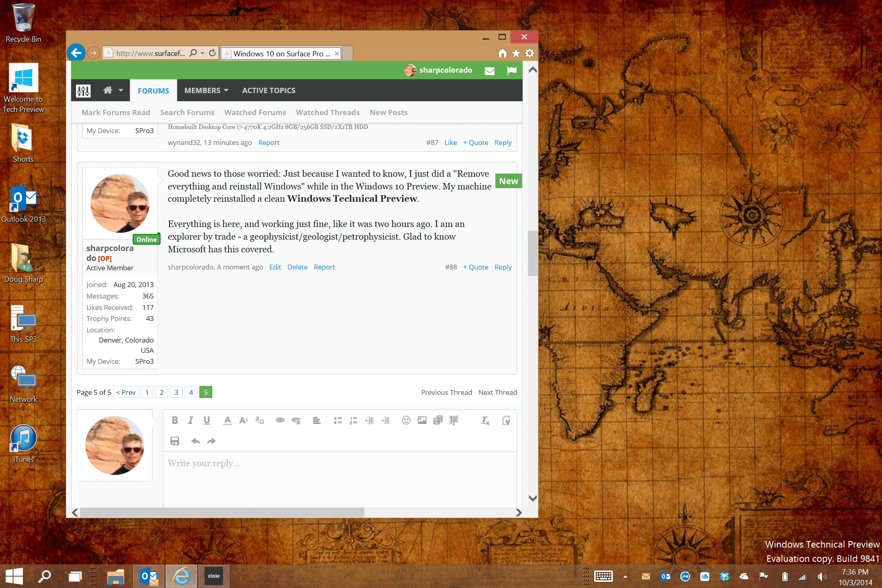This screenshot has width=882, height=588.
Task: Open the save draft icon menu
Action: 175,441
